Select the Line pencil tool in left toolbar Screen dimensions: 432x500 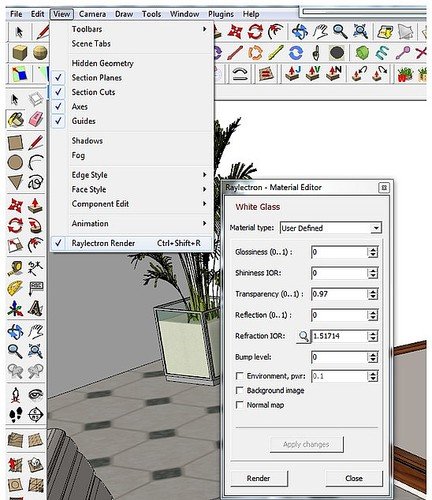point(35,142)
